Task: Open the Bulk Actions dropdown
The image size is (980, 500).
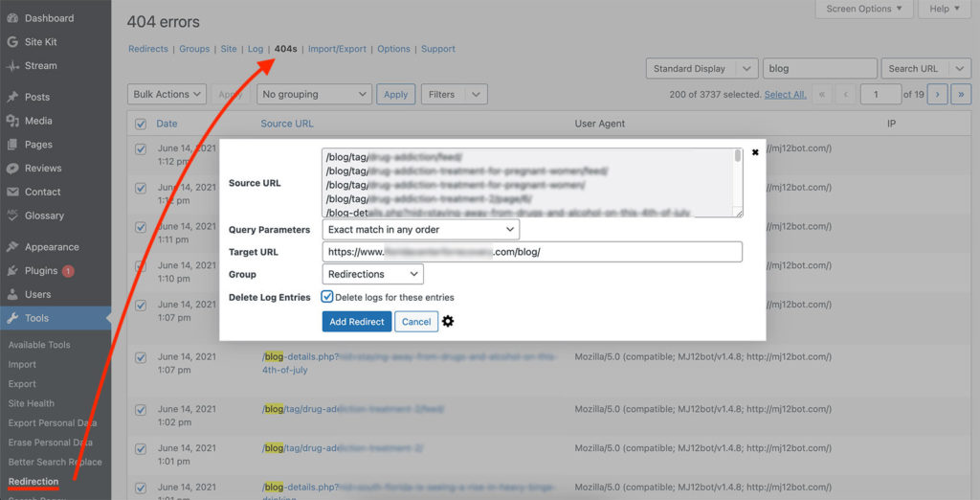Action: (167, 95)
